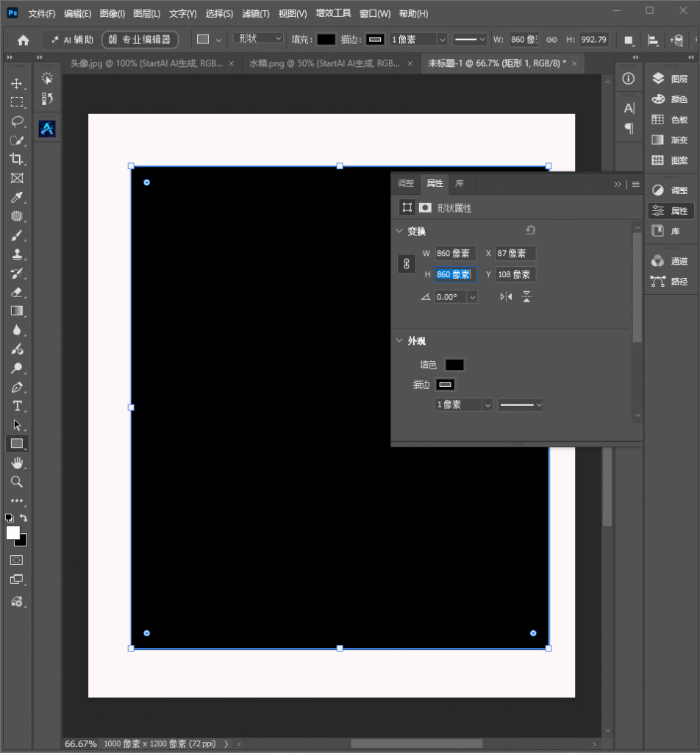The image size is (700, 753).
Task: Select the Hand tool
Action: coord(17,463)
